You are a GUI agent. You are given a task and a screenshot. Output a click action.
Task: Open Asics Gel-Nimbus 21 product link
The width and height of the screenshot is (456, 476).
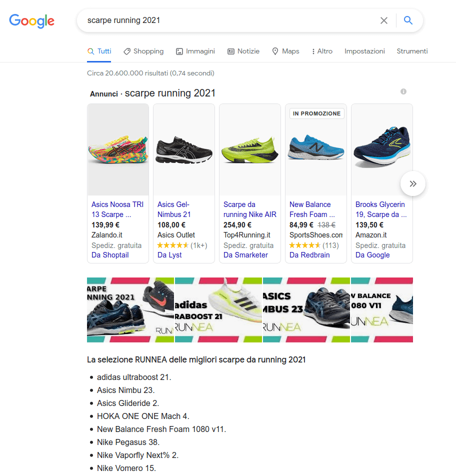174,209
